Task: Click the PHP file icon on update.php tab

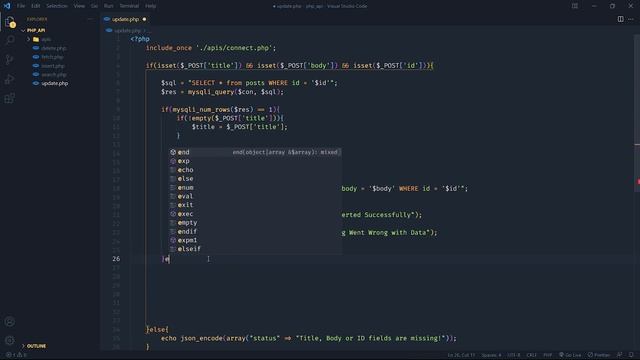Action: 107,19
